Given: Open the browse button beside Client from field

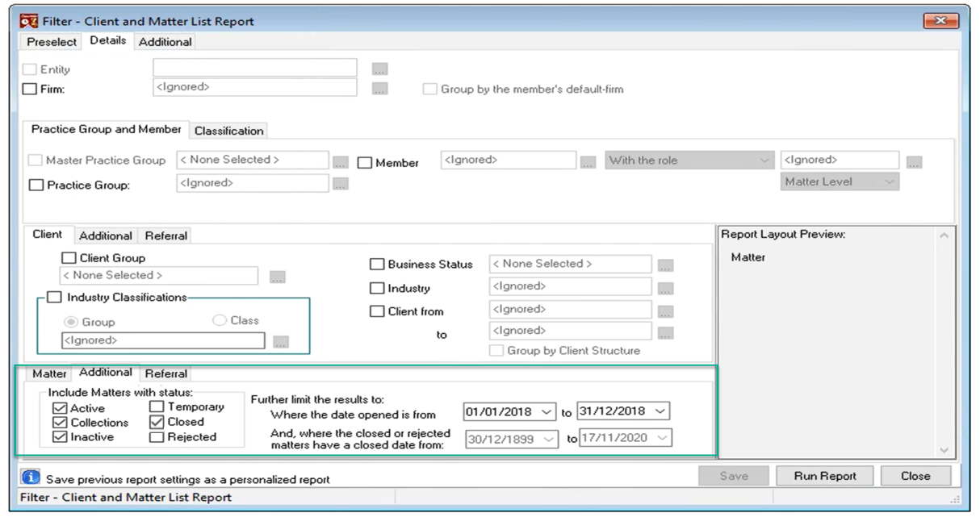Looking at the screenshot, I should coord(665,310).
